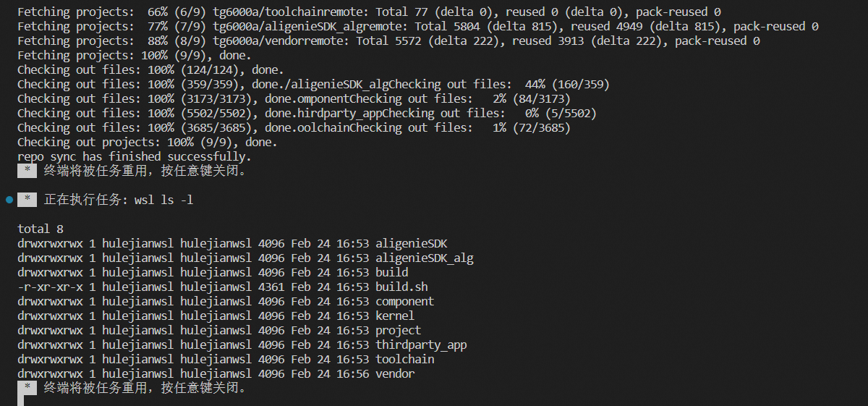Viewport: 868px width, 406px height.
Task: Click the thirdparty_app folder name
Action: click(x=421, y=344)
